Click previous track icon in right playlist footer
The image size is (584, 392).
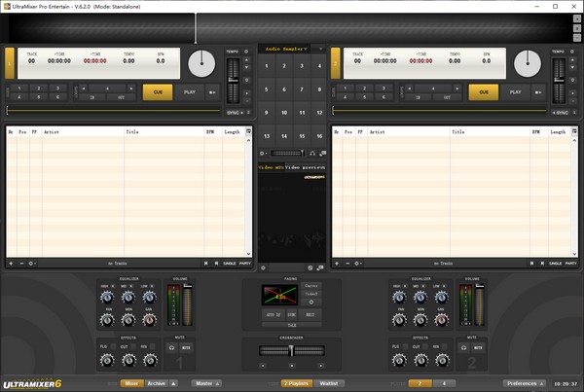pos(531,264)
